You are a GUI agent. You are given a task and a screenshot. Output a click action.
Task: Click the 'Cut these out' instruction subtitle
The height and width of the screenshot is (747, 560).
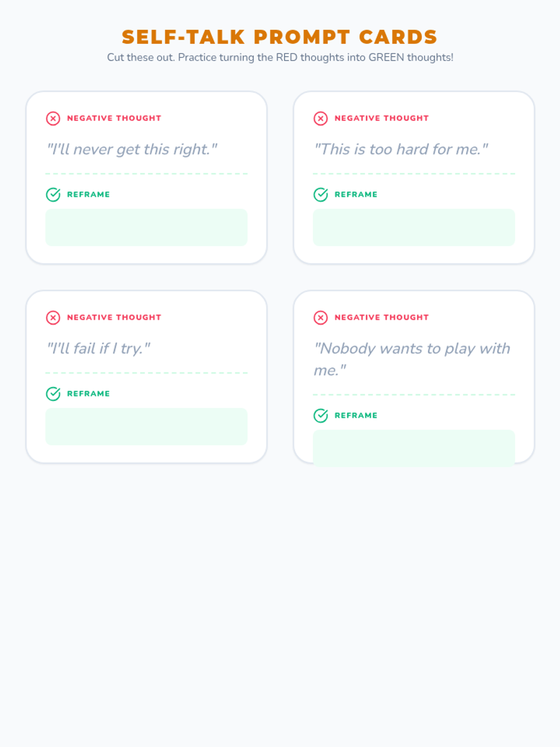(280, 57)
